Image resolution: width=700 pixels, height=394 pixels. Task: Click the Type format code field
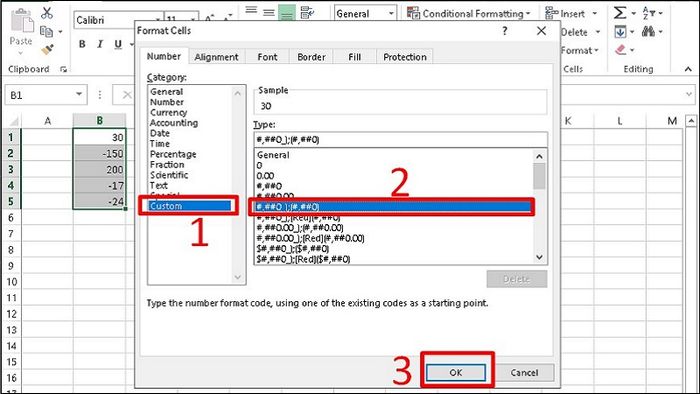[400, 140]
